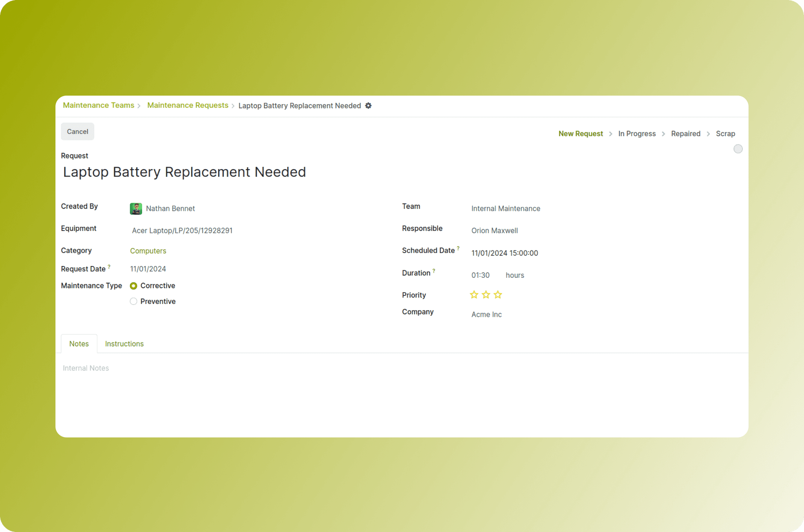Switch to the Notes tab
The height and width of the screenshot is (532, 804).
point(79,344)
